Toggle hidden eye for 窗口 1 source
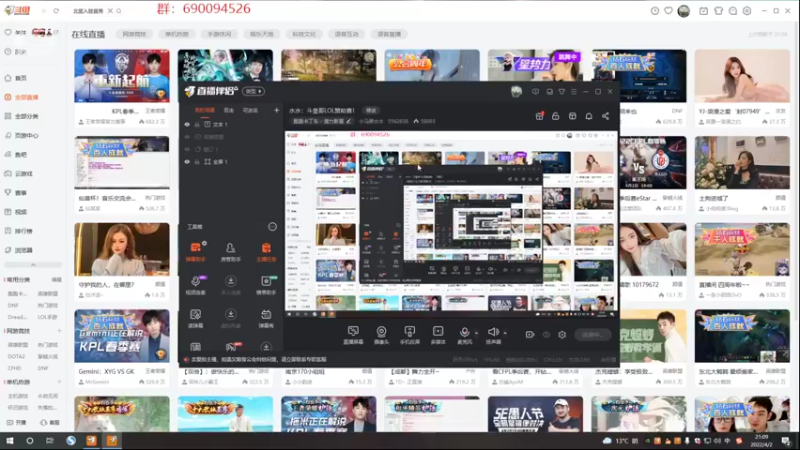This screenshot has width=800, height=450. pyautogui.click(x=187, y=149)
